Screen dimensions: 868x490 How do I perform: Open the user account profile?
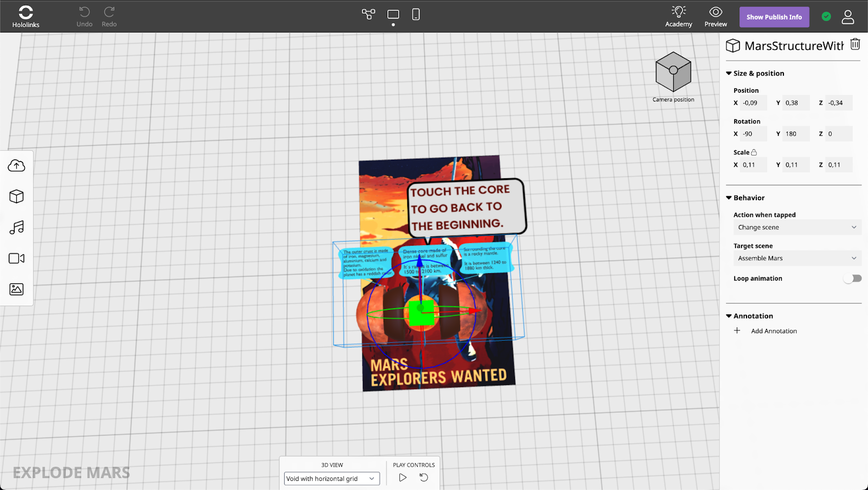tap(848, 17)
